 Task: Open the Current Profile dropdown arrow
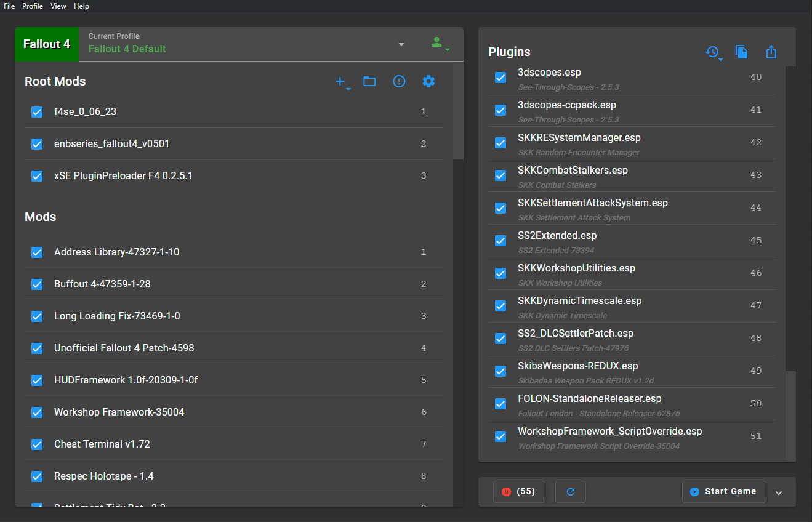401,44
